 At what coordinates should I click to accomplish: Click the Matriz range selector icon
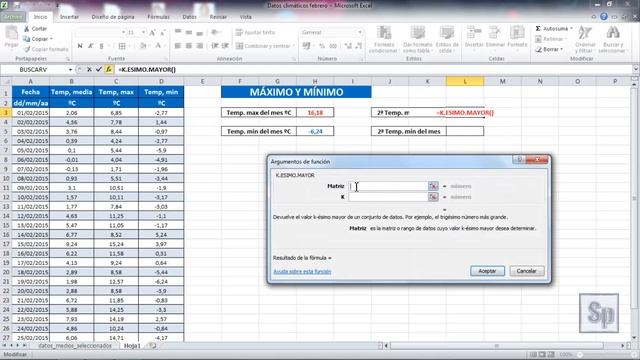click(433, 186)
